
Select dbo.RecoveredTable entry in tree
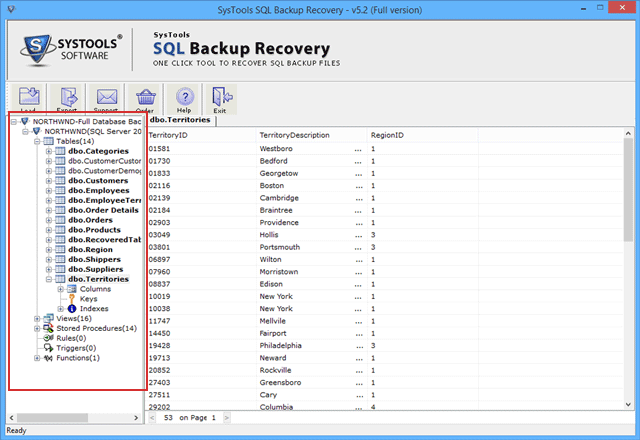(104, 240)
